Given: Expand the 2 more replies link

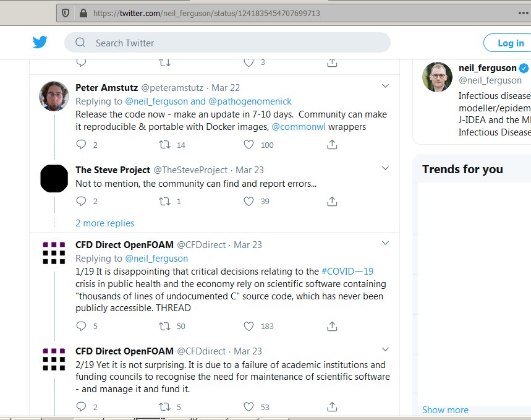Looking at the screenshot, I should click(104, 223).
